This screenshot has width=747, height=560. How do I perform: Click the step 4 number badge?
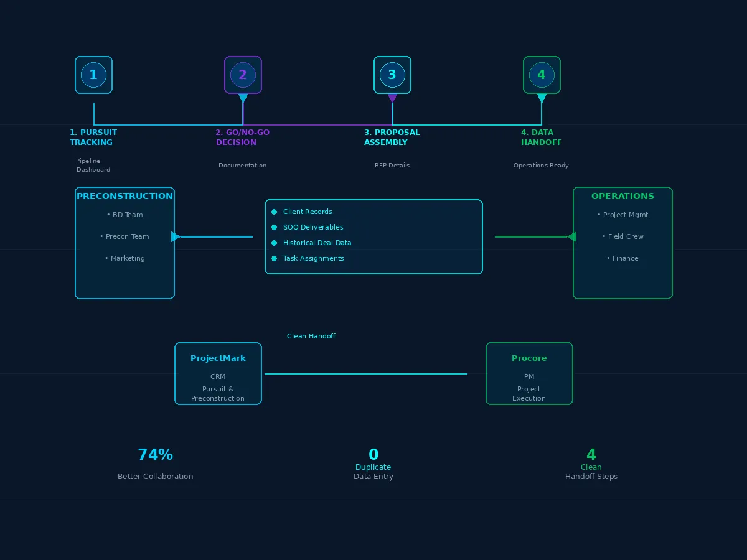point(542,75)
